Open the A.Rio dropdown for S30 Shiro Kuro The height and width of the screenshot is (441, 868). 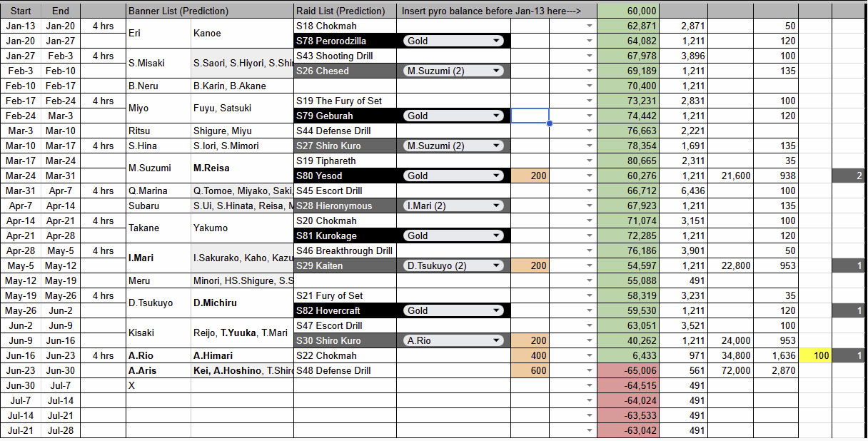[x=453, y=340]
